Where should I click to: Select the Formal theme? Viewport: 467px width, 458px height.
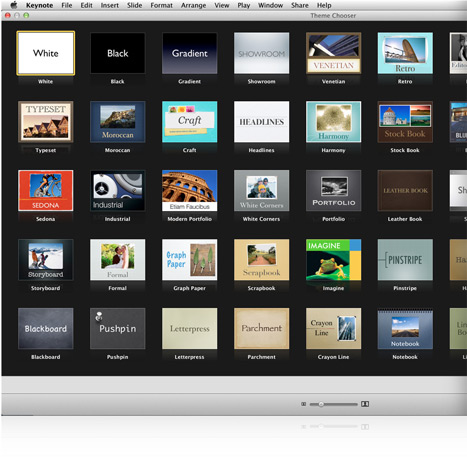click(x=118, y=260)
